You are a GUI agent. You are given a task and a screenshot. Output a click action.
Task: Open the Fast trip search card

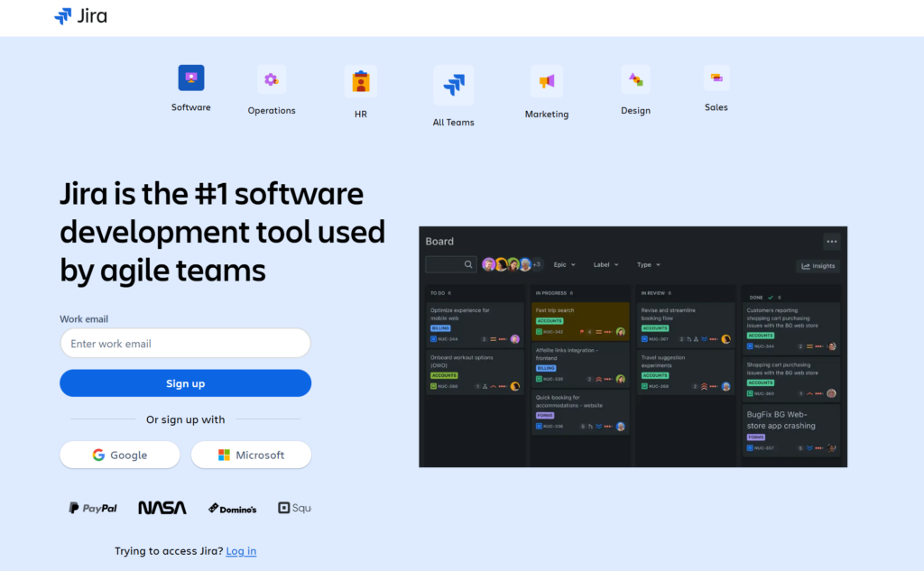coord(580,320)
